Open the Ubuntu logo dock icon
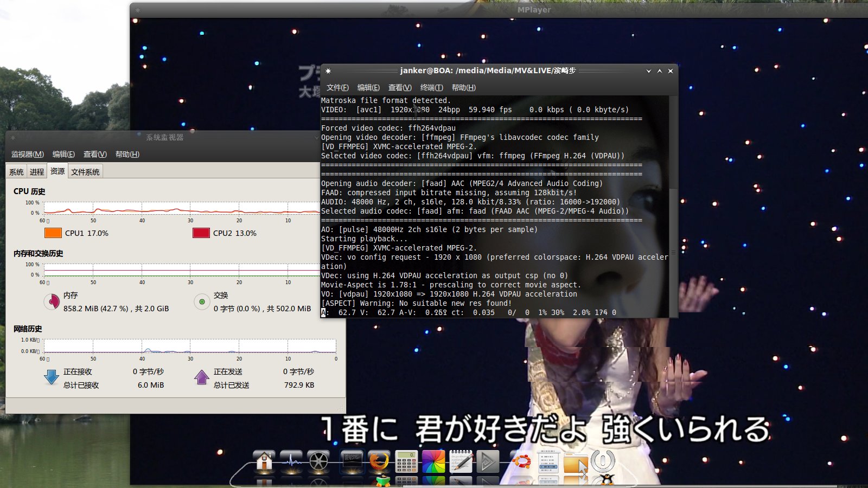 pyautogui.click(x=521, y=461)
